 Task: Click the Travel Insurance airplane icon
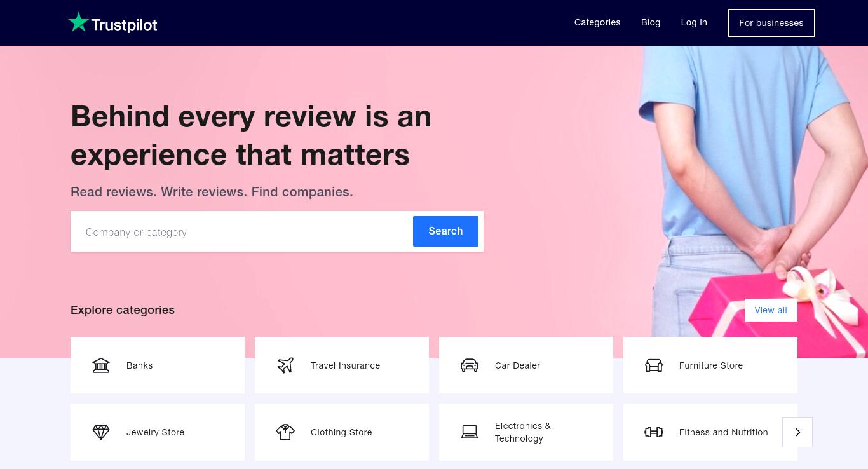pyautogui.click(x=285, y=365)
